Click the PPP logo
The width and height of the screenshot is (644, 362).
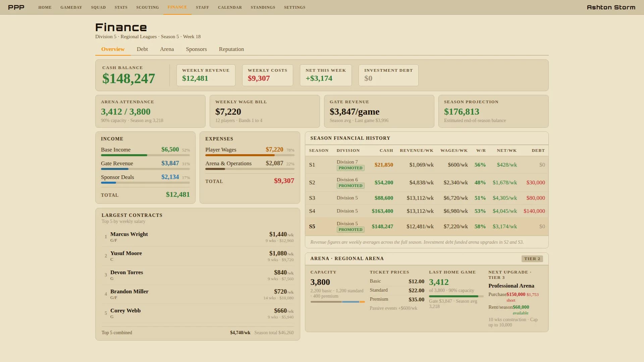tap(16, 7)
